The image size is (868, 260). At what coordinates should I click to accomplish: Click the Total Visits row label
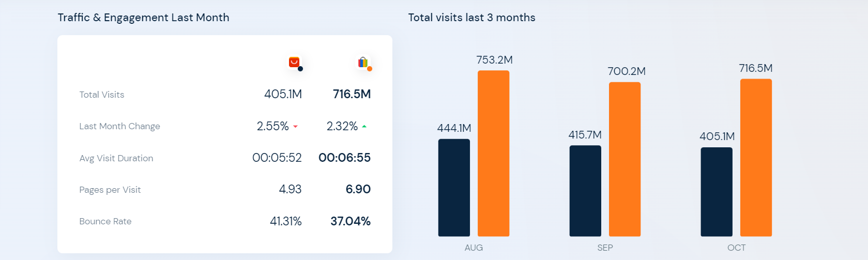click(x=102, y=95)
